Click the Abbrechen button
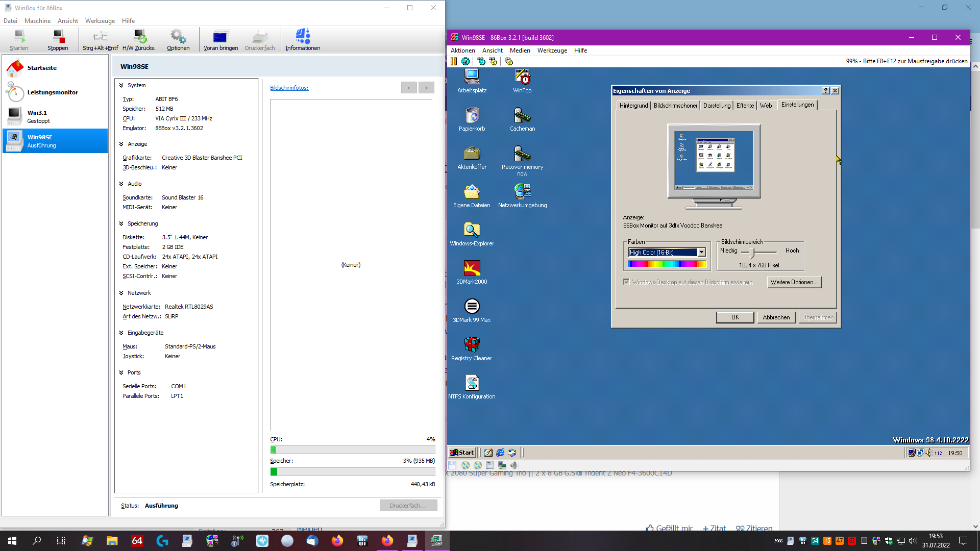The width and height of the screenshot is (980, 551). 776,317
